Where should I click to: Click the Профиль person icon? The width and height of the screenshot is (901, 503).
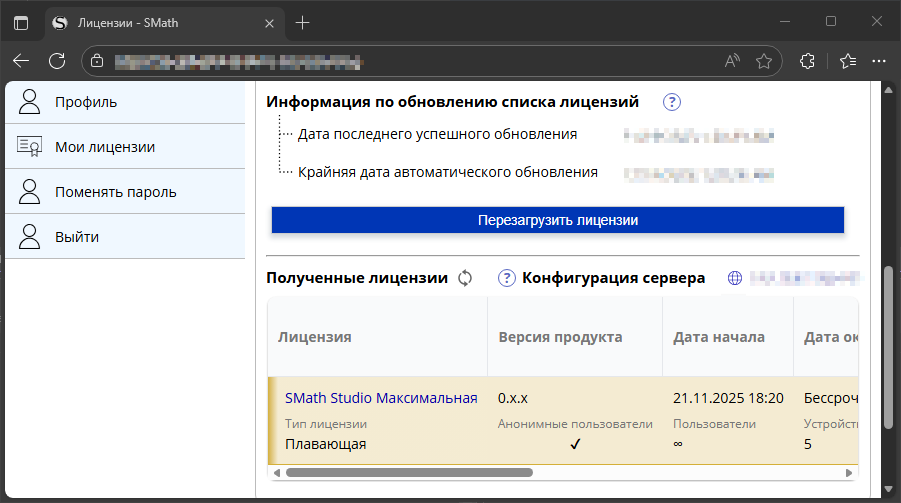29,102
